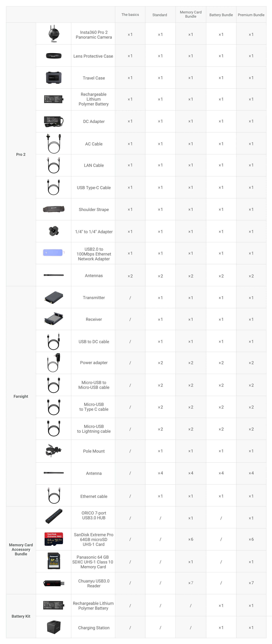Screen dimensions: 272x644
Task: Select the Battery Bundle column header
Action: tap(221, 15)
